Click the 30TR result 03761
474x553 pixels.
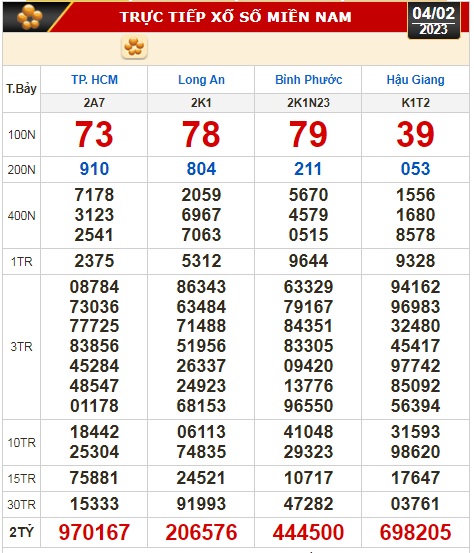coord(415,504)
